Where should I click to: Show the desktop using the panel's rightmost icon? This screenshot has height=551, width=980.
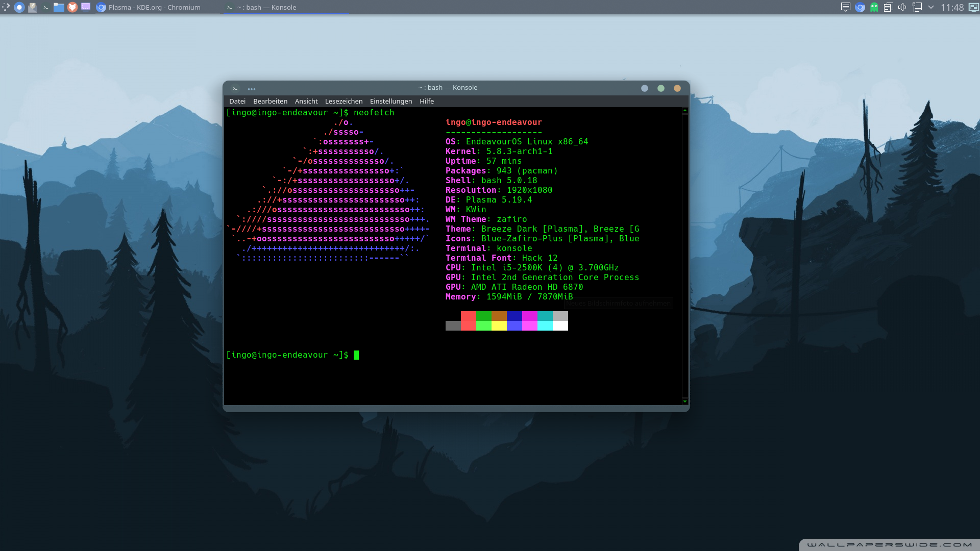[x=973, y=7]
